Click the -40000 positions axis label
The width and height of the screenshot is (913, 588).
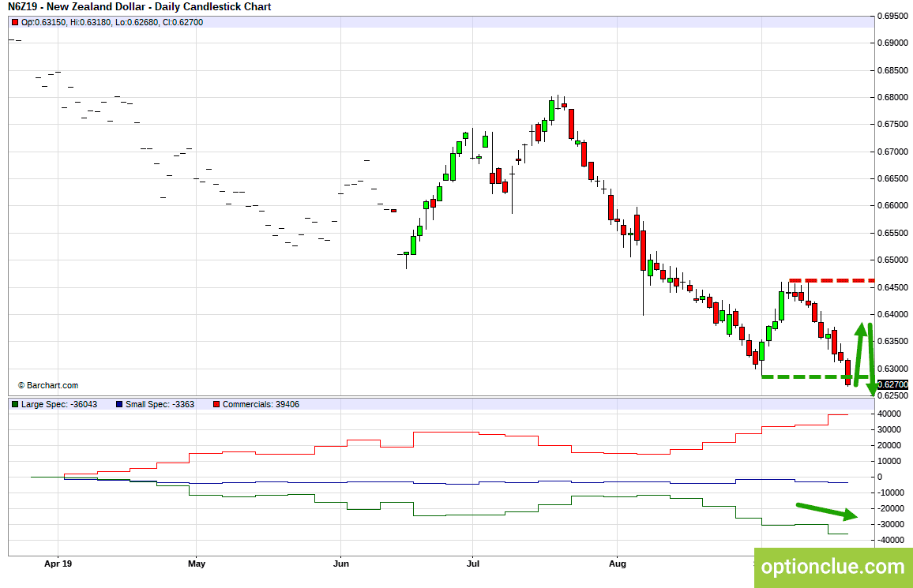[x=889, y=541]
